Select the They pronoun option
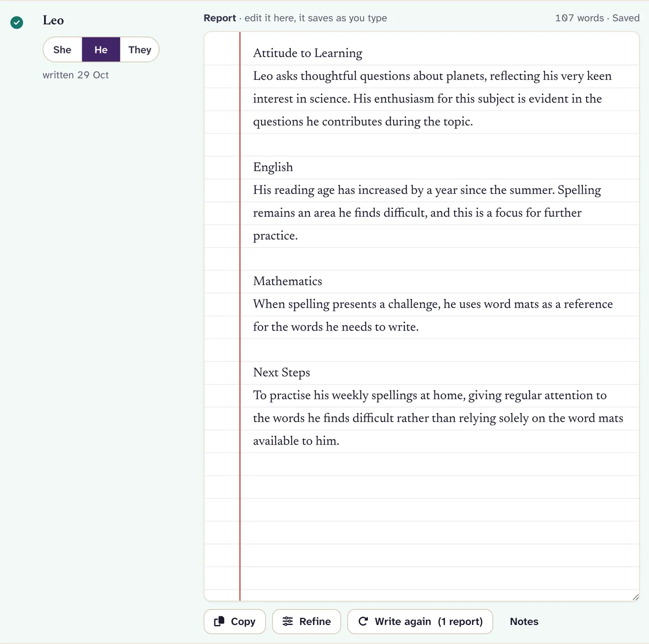The image size is (649, 644). pyautogui.click(x=140, y=50)
